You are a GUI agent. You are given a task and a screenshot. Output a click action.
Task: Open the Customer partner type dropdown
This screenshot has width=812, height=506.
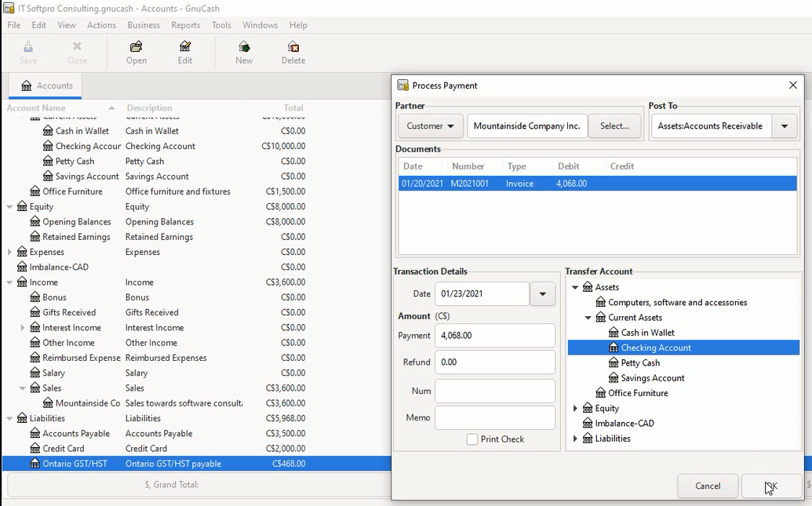pyautogui.click(x=431, y=126)
